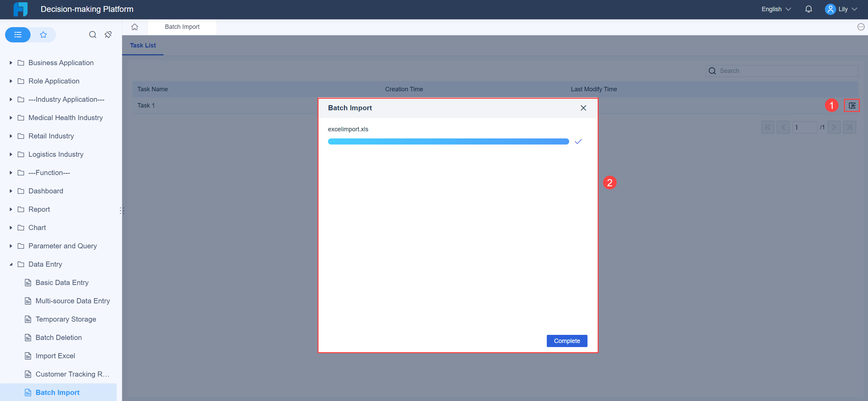The image size is (868, 401).
Task: Open Import Excel from the sidebar
Action: pyautogui.click(x=55, y=356)
